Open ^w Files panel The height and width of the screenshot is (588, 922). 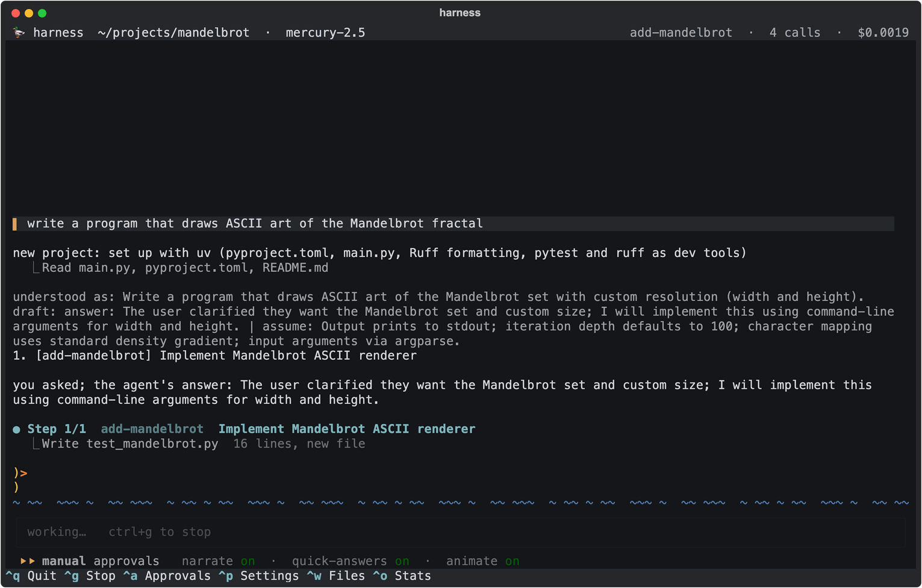tap(335, 576)
